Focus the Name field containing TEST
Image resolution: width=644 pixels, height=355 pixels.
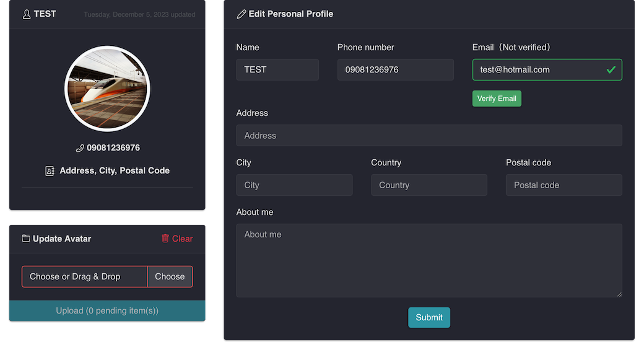277,69
